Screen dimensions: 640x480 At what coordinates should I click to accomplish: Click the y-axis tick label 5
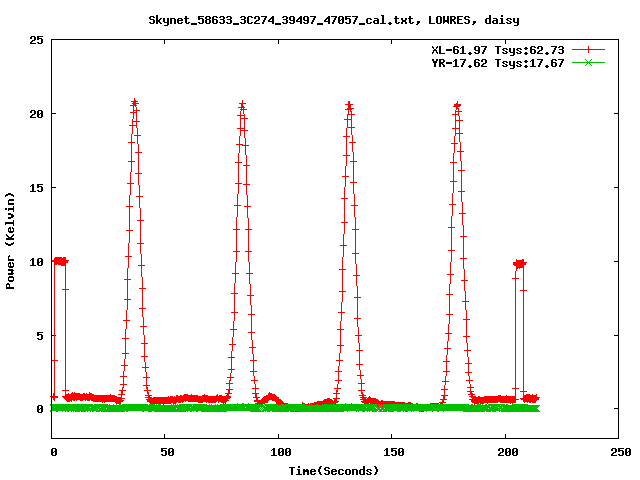click(40, 336)
